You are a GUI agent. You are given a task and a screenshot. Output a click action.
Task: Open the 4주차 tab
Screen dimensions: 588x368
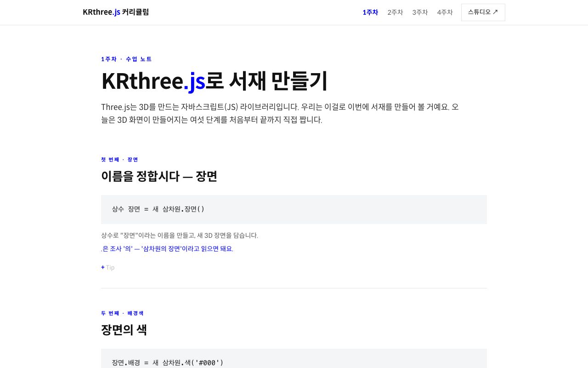click(x=445, y=12)
